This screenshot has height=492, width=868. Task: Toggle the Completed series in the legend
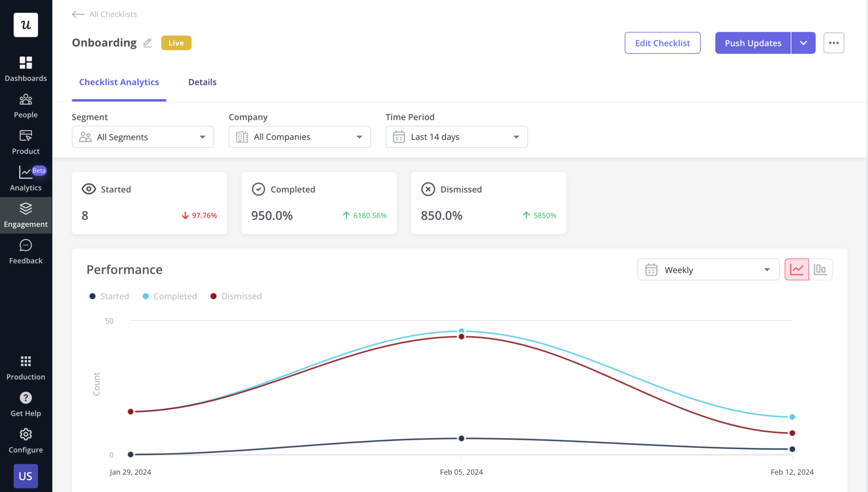(x=170, y=296)
